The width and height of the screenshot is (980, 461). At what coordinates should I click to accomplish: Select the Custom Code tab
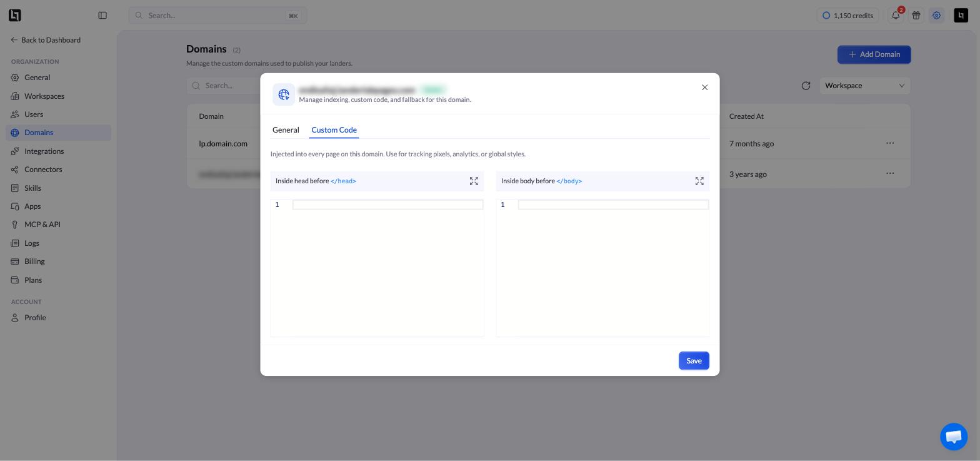pyautogui.click(x=334, y=130)
